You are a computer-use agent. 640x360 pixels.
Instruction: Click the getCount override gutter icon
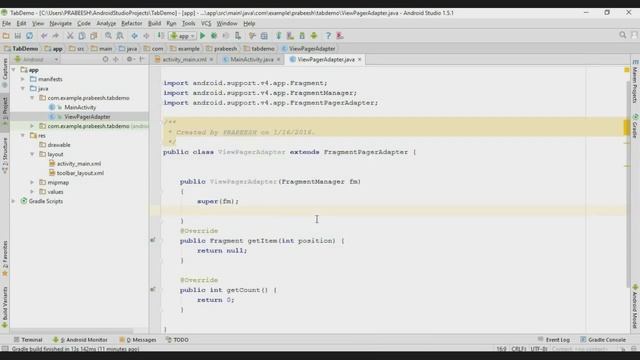tap(153, 289)
